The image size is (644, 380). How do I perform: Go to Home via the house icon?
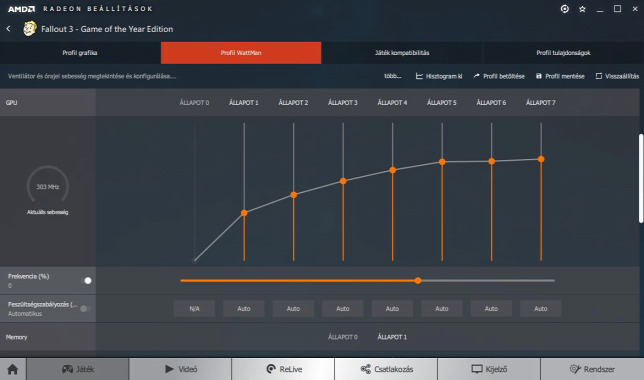(x=13, y=369)
